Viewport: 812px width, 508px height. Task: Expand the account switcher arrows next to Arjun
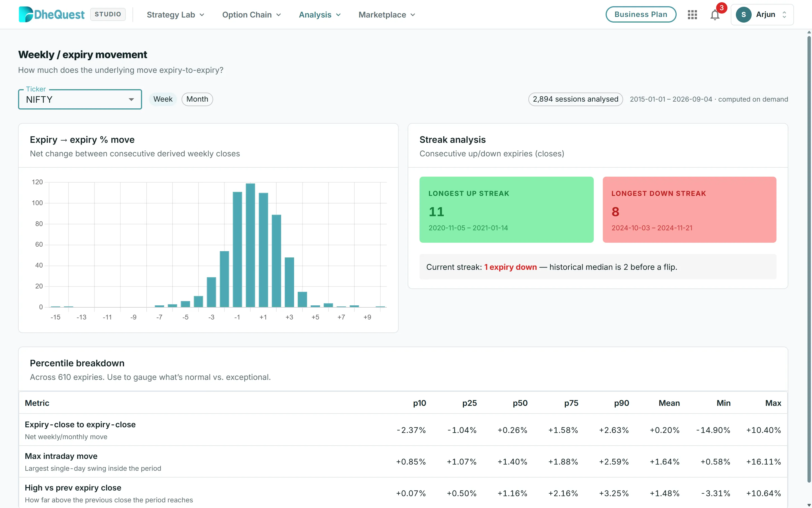click(x=784, y=14)
